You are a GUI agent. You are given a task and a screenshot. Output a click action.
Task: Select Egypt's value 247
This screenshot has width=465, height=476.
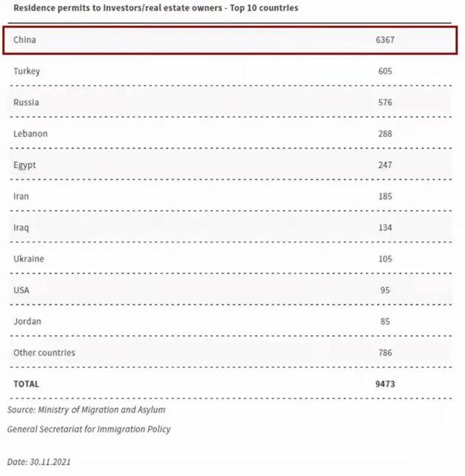click(x=384, y=165)
